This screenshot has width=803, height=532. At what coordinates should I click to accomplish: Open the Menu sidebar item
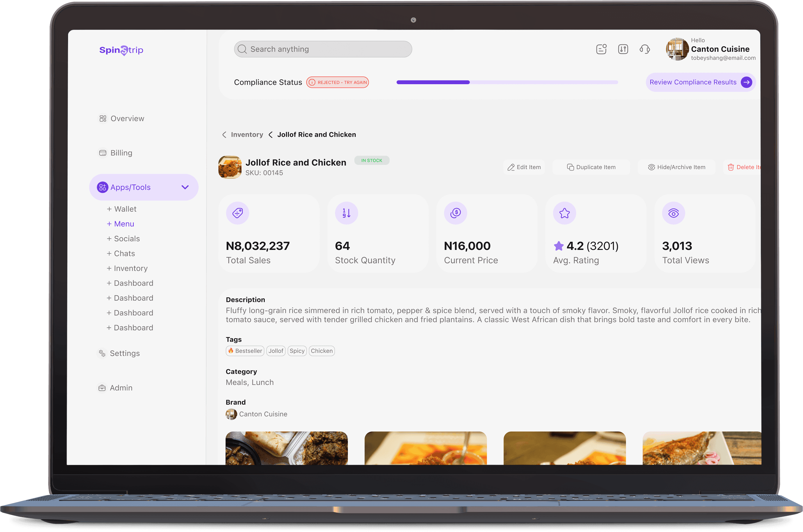coord(120,224)
